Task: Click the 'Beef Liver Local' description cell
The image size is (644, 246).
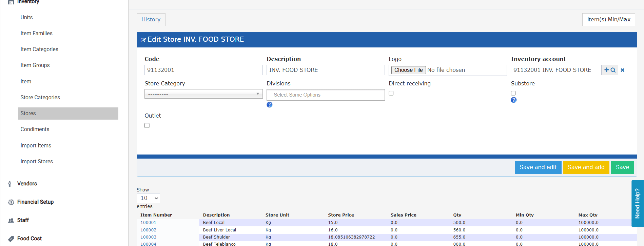Action: click(x=219, y=230)
